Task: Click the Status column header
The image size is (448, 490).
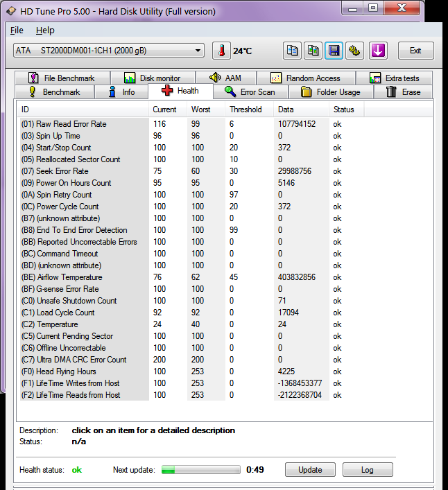Action: 346,110
